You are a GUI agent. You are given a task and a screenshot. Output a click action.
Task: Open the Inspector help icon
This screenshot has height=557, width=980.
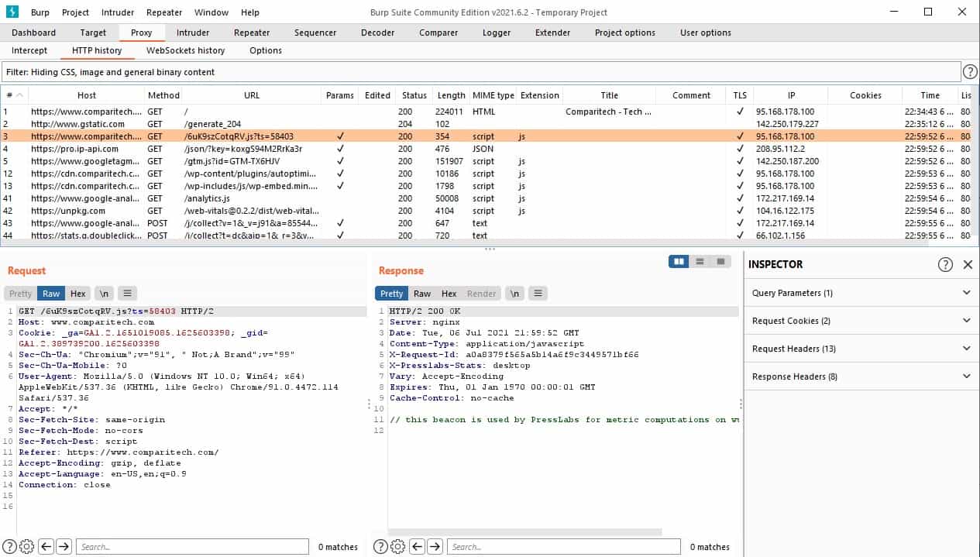click(x=945, y=265)
